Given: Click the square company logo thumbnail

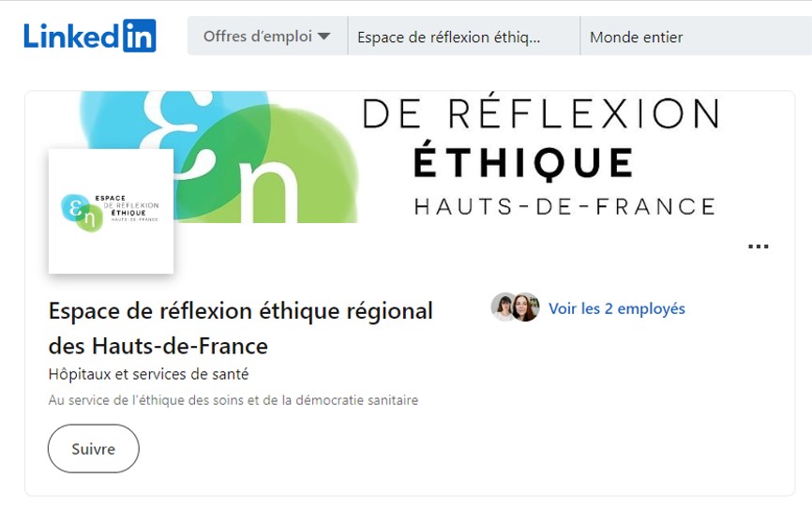Looking at the screenshot, I should click(x=111, y=211).
